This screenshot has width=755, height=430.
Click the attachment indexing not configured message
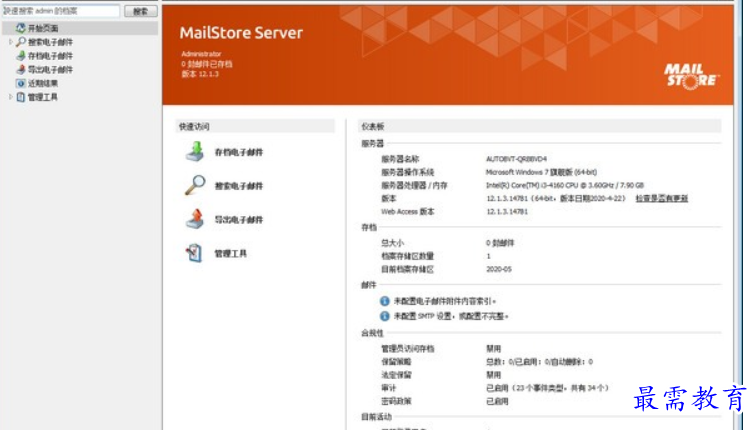[445, 301]
